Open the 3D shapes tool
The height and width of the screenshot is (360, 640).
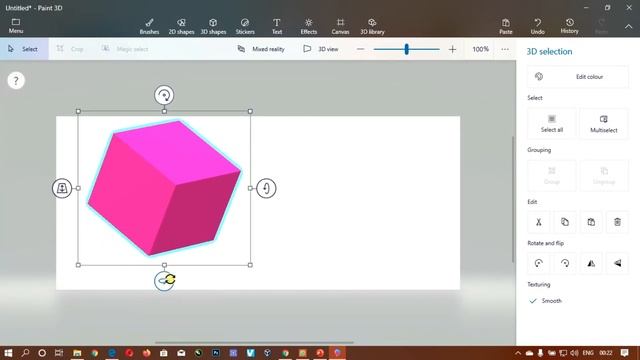coord(213,26)
